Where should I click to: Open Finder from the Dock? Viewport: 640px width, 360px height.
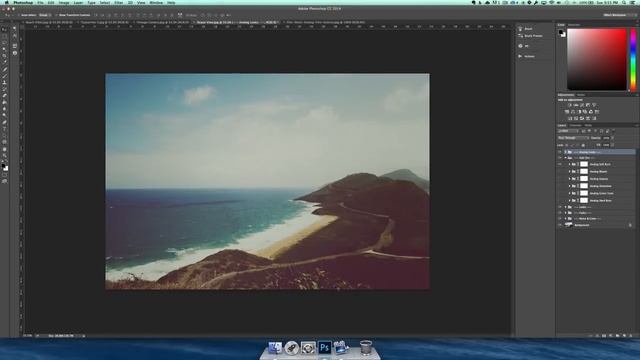(275, 348)
